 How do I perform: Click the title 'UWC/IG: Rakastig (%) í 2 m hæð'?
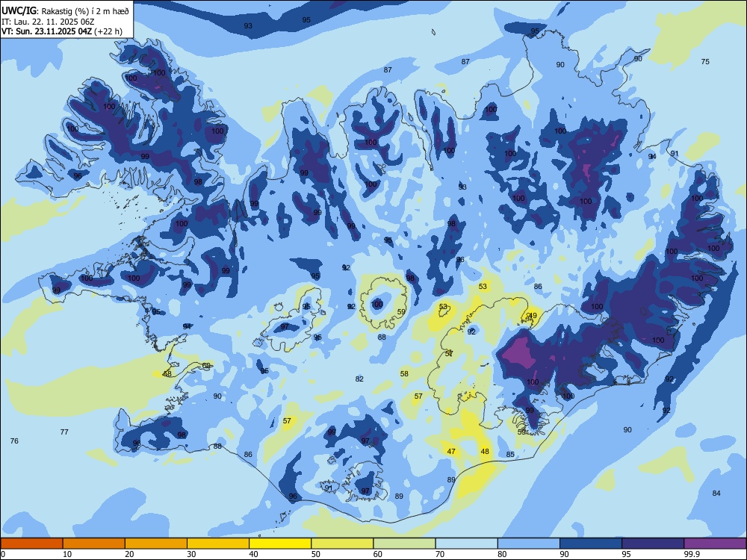pyautogui.click(x=65, y=10)
